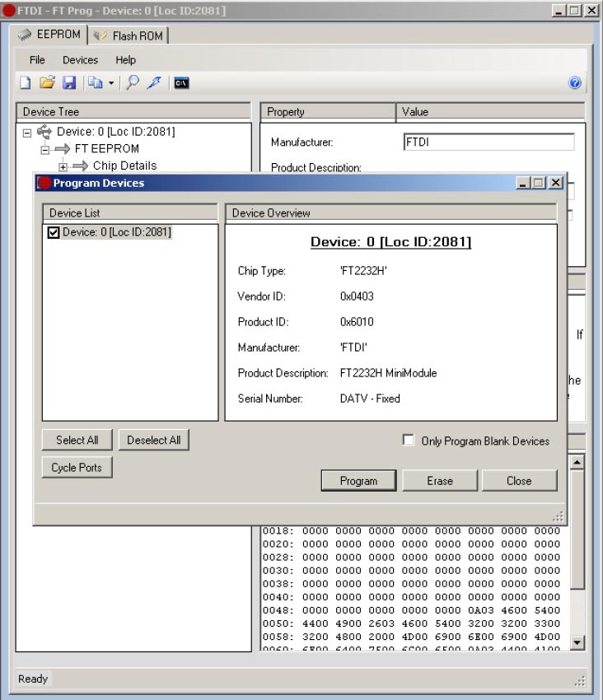Viewport: 603px width, 700px height.
Task: Open the Help menu
Action: tap(125, 60)
